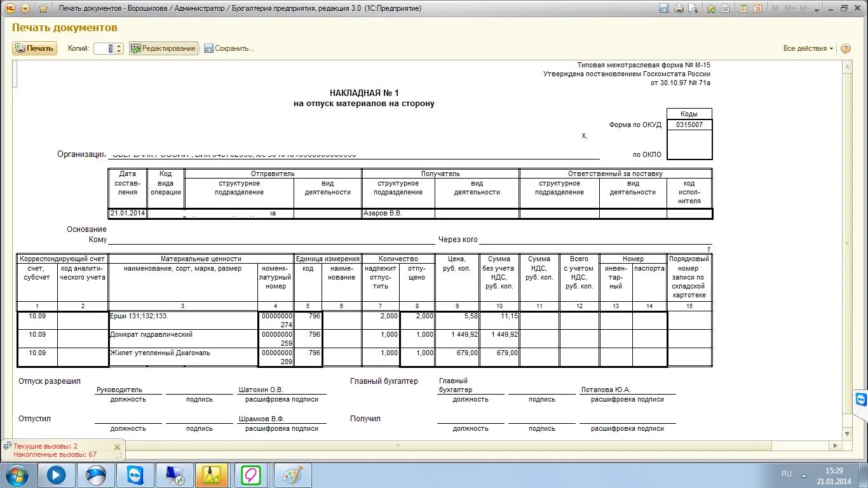Click the price cell 1 449,92 in column 9

(458, 339)
